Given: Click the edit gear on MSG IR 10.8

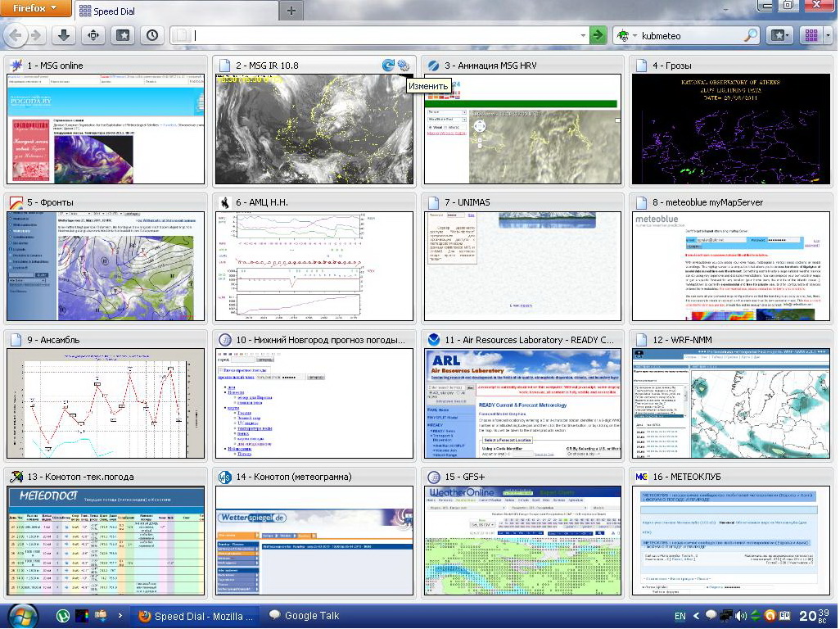Looking at the screenshot, I should pyautogui.click(x=404, y=66).
